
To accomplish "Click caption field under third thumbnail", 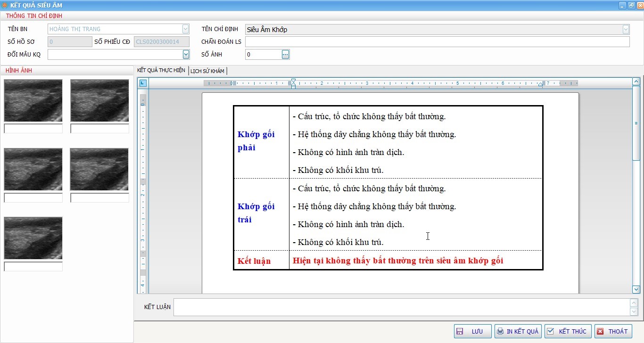I will (x=33, y=198).
